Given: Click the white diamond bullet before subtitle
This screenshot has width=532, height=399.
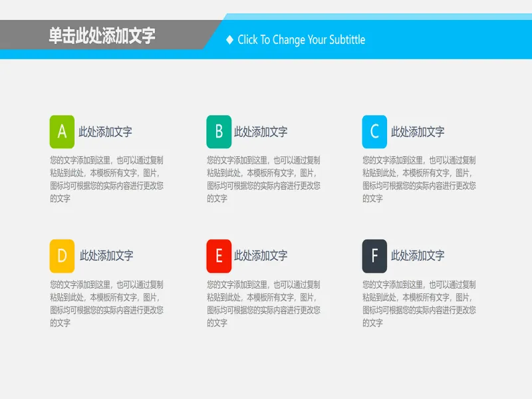Looking at the screenshot, I should 229,40.
